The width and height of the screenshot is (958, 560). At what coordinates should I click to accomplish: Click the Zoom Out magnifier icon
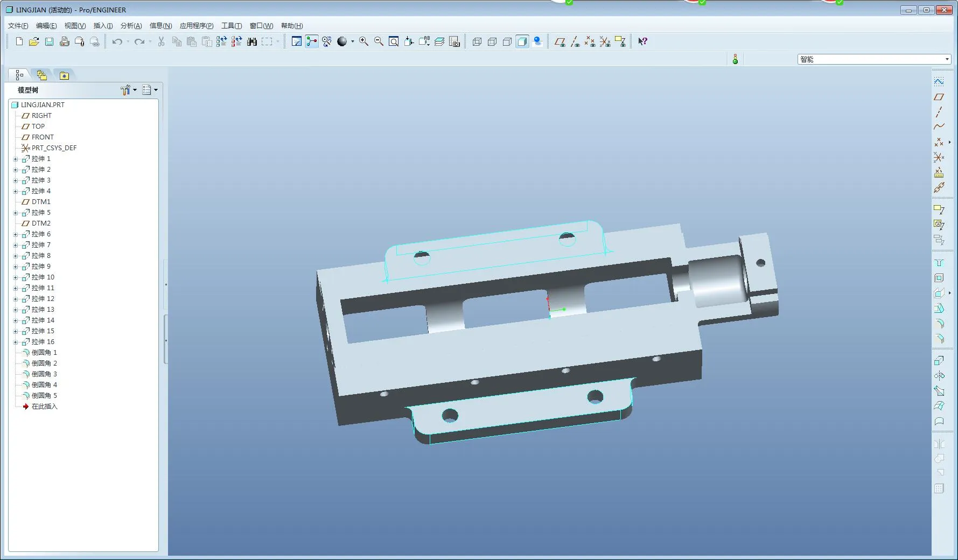click(x=379, y=41)
